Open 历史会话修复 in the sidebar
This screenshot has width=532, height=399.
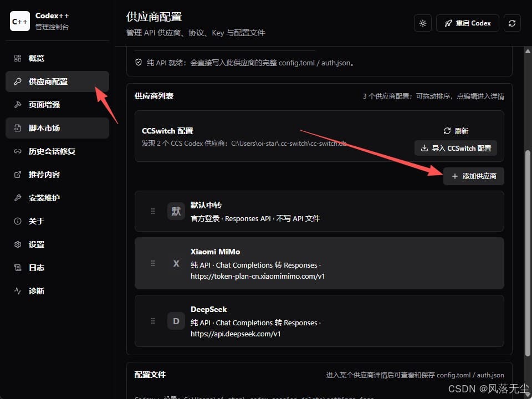coord(57,151)
